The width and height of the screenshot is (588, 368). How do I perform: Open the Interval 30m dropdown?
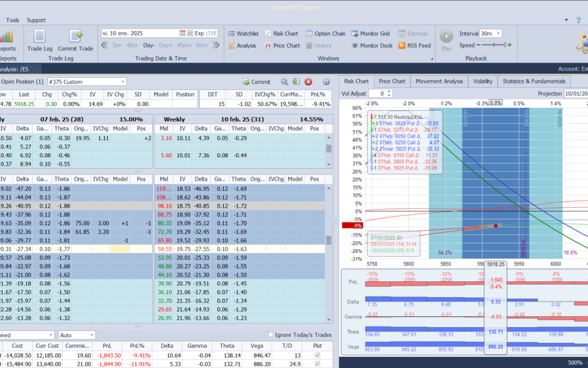click(498, 33)
